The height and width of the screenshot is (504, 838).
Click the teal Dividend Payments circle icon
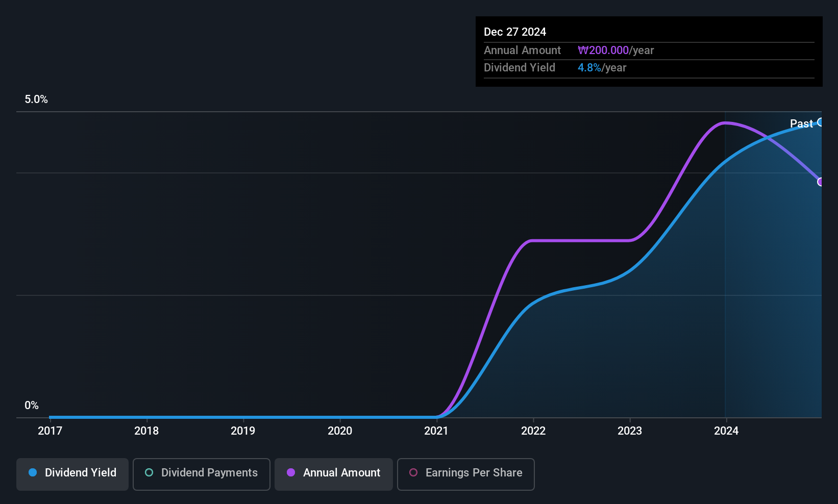[x=149, y=473]
